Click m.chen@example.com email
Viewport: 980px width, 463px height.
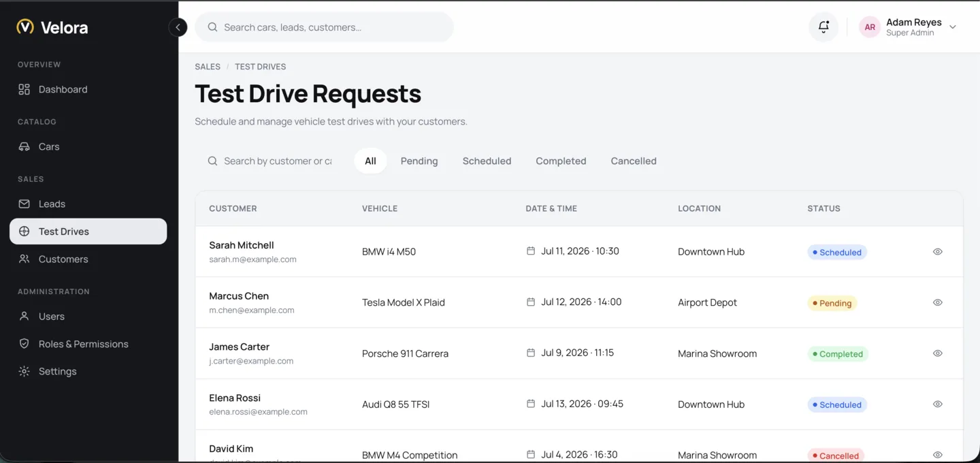pos(252,310)
